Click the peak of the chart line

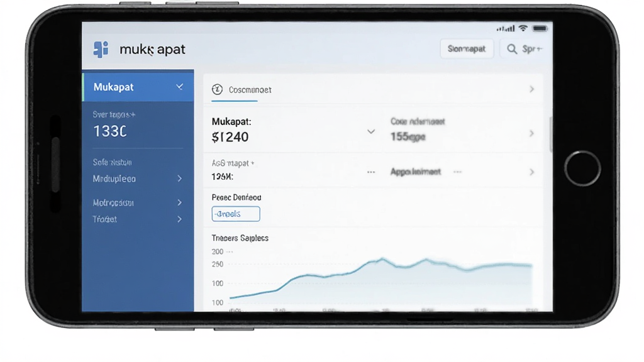click(382, 258)
